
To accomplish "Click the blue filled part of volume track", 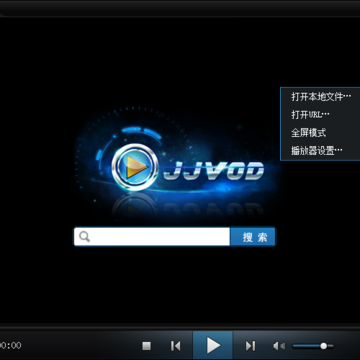I will [x=306, y=346].
